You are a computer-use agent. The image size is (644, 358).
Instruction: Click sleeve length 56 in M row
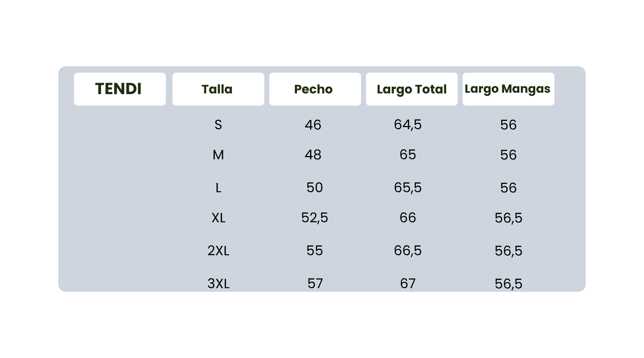[508, 155]
